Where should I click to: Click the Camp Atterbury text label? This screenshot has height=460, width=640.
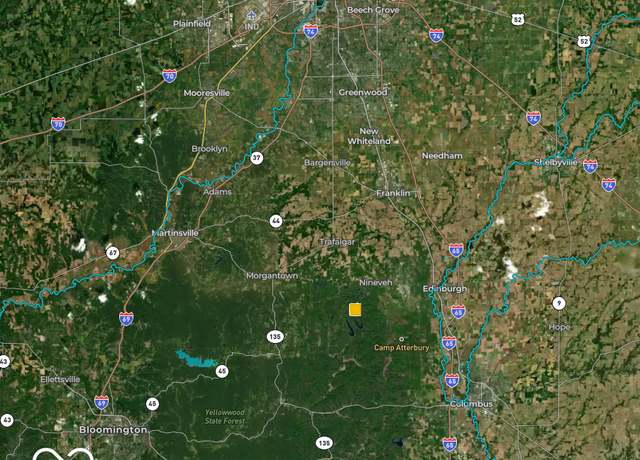[402, 348]
